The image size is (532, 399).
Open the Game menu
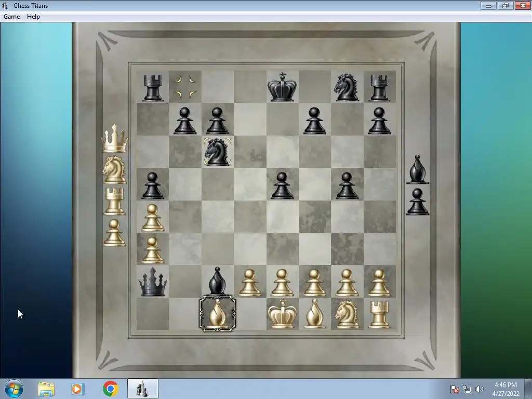coord(11,17)
